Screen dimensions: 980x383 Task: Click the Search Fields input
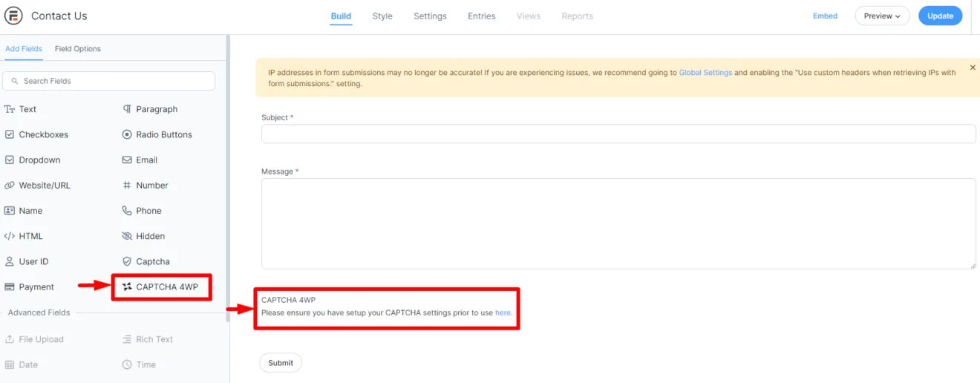point(109,81)
